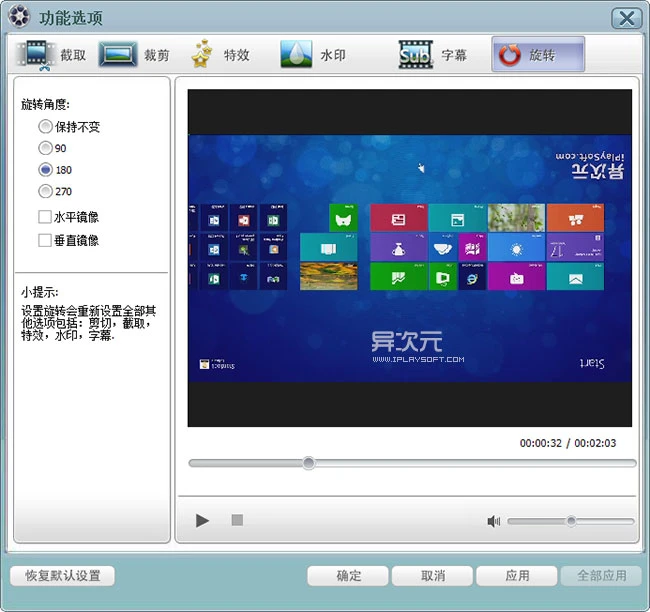Click the video seek slider handle
Image resolution: width=650 pixels, height=612 pixels.
pos(308,463)
